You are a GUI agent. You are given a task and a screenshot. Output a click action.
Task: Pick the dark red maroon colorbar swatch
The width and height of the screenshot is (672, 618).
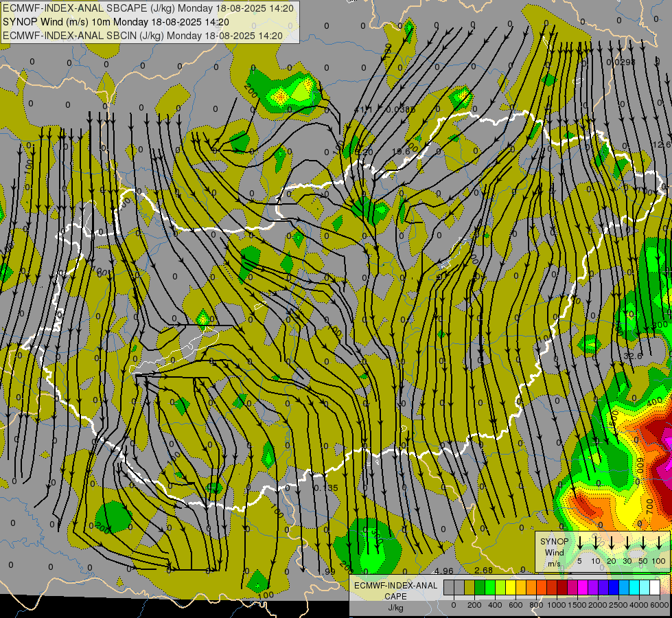click(562, 588)
